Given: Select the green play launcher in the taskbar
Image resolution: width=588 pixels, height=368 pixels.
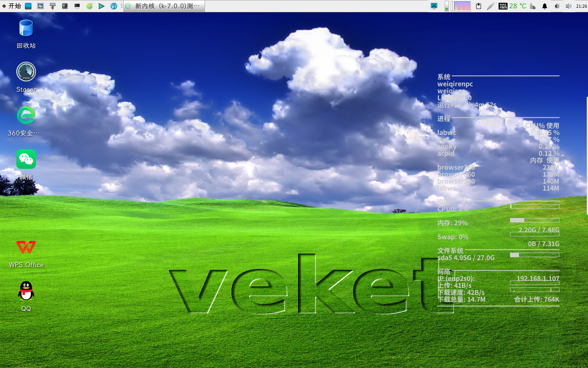Looking at the screenshot, I should pos(102,6).
